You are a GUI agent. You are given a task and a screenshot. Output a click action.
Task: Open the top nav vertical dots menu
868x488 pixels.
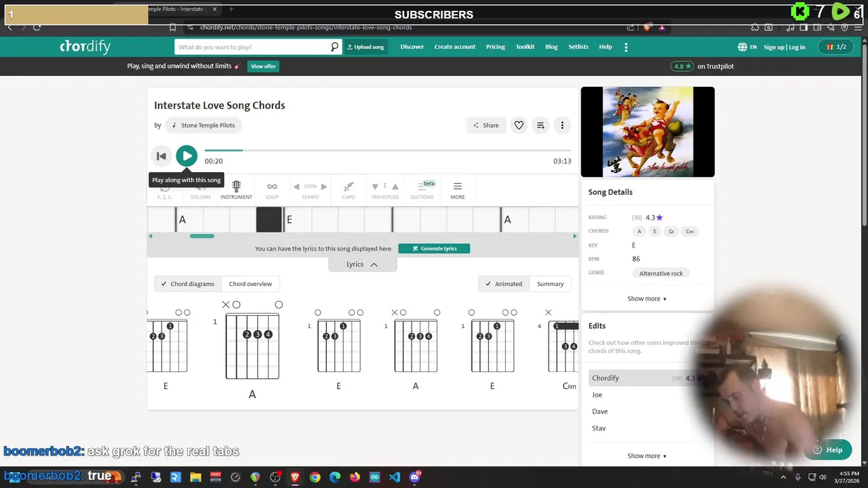[626, 47]
